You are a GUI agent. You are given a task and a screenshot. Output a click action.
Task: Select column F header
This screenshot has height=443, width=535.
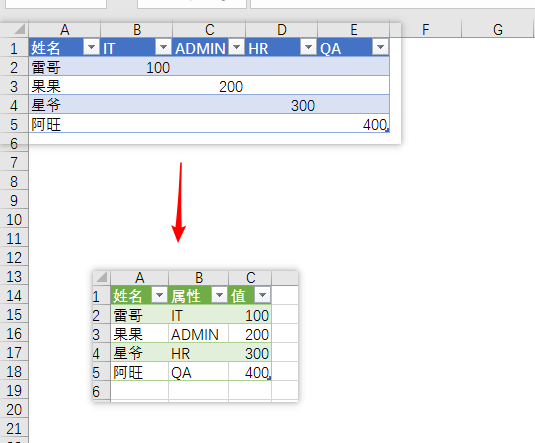[425, 29]
